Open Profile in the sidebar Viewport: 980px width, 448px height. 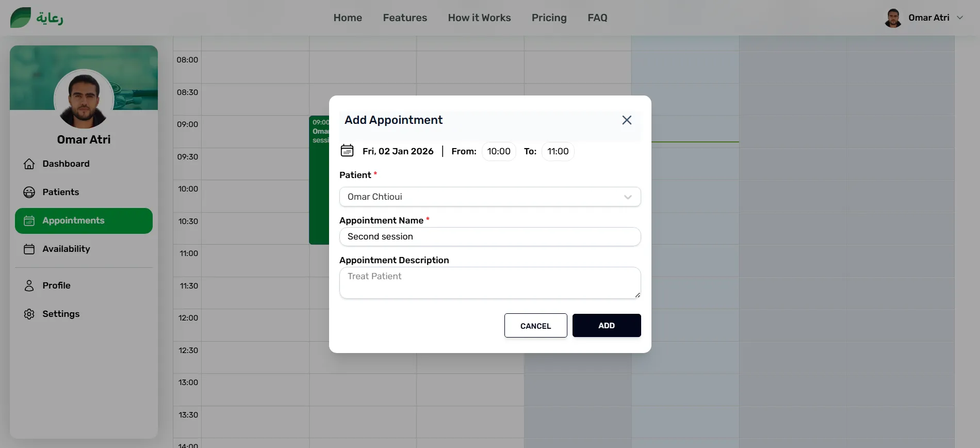coord(84,285)
